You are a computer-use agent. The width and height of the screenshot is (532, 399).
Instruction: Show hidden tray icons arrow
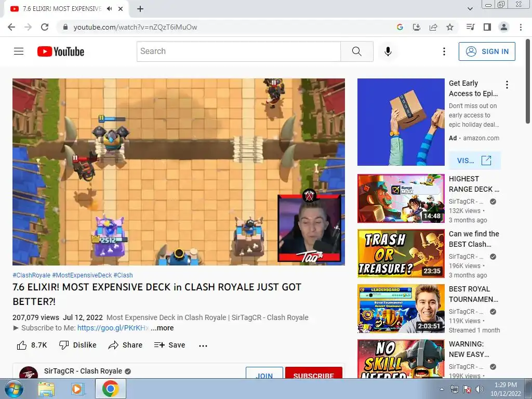442,389
